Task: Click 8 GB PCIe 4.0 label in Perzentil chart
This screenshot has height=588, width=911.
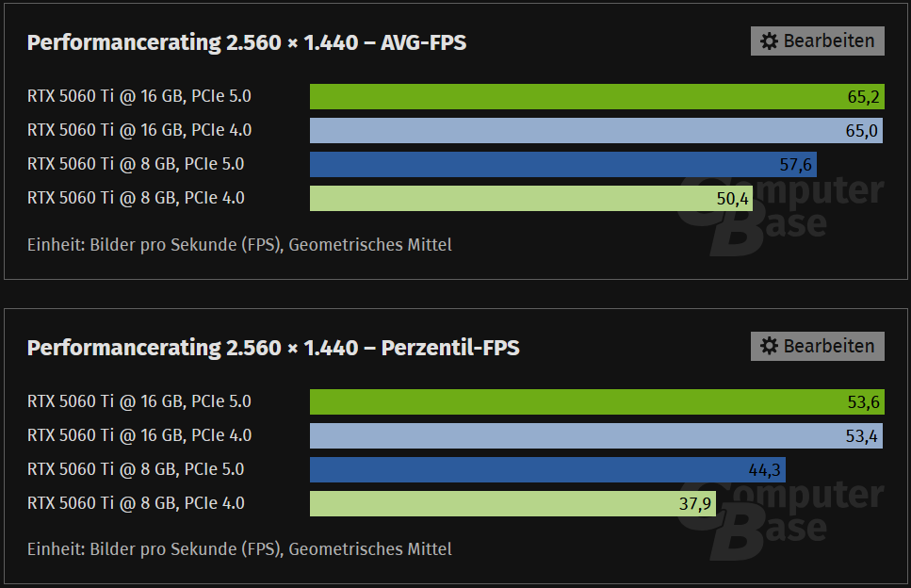Action: (x=136, y=503)
